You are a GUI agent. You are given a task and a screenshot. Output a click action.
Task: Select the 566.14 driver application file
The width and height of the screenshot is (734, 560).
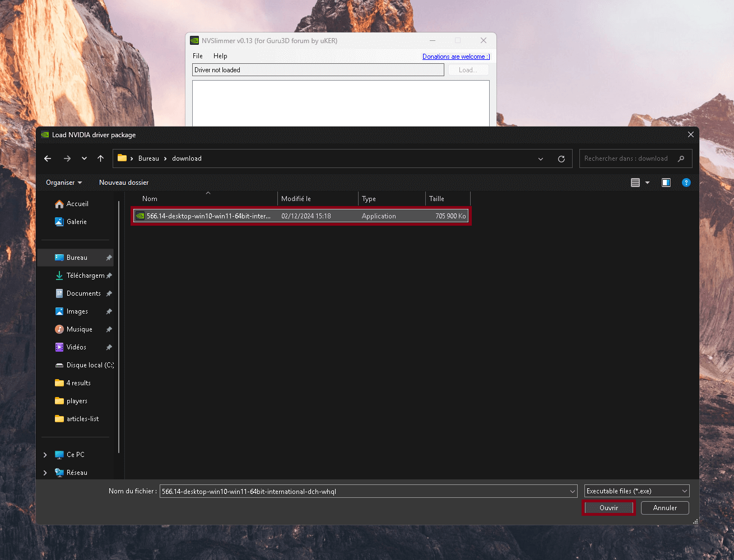[208, 216]
